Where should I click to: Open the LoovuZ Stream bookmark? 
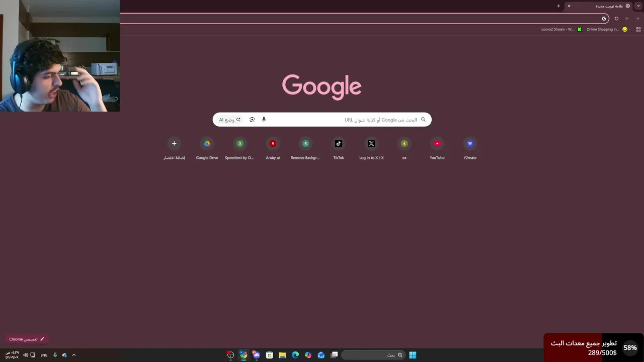[x=561, y=29]
